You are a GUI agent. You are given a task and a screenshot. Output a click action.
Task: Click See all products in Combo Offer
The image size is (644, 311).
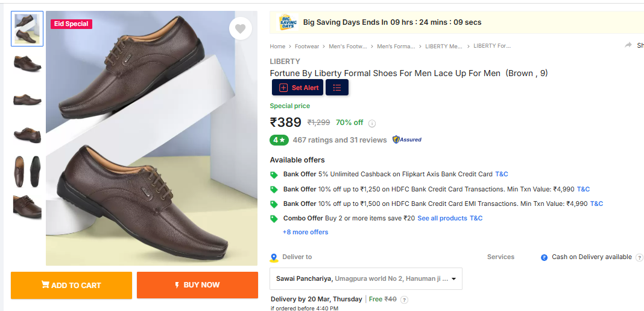pyautogui.click(x=443, y=218)
